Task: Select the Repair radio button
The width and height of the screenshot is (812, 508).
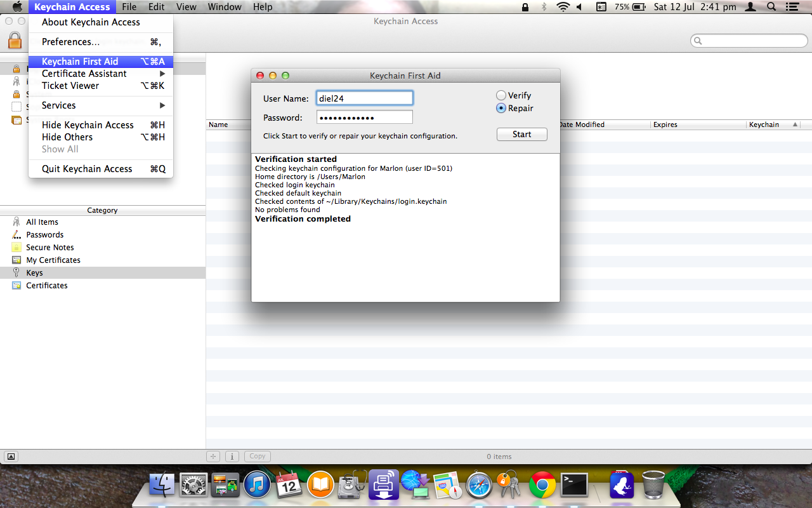Action: 501,108
